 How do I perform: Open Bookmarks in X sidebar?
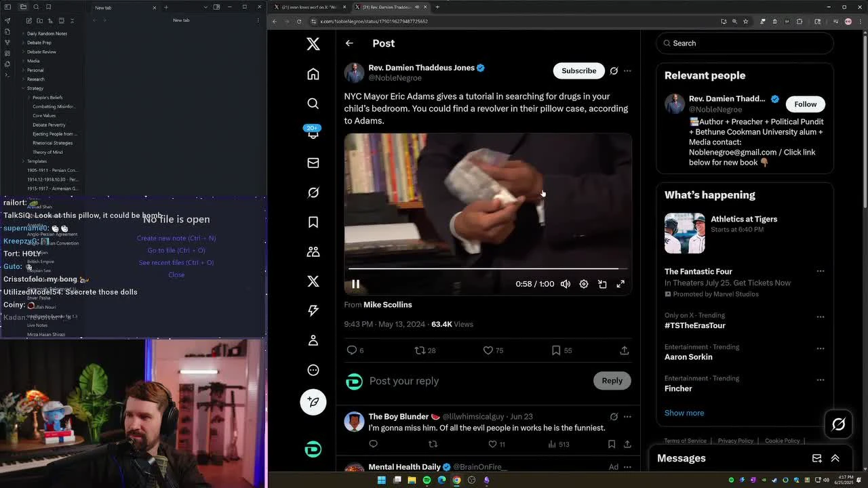pyautogui.click(x=313, y=222)
